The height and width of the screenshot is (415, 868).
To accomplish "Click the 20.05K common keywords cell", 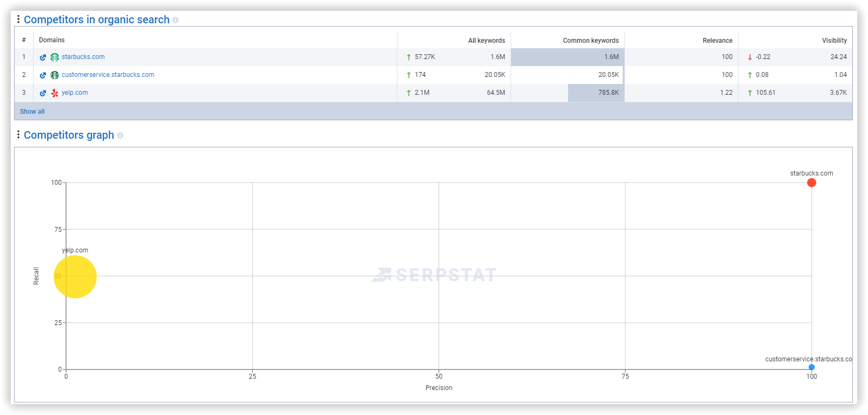I will (567, 75).
